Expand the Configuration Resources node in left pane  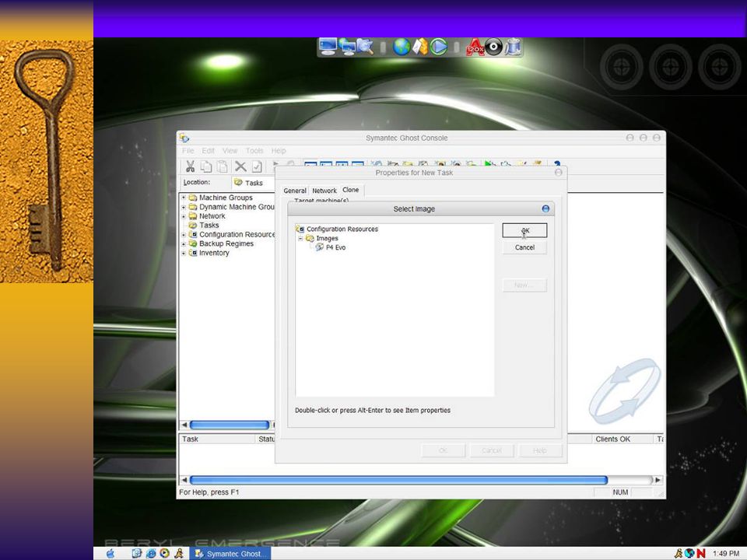[184, 235]
